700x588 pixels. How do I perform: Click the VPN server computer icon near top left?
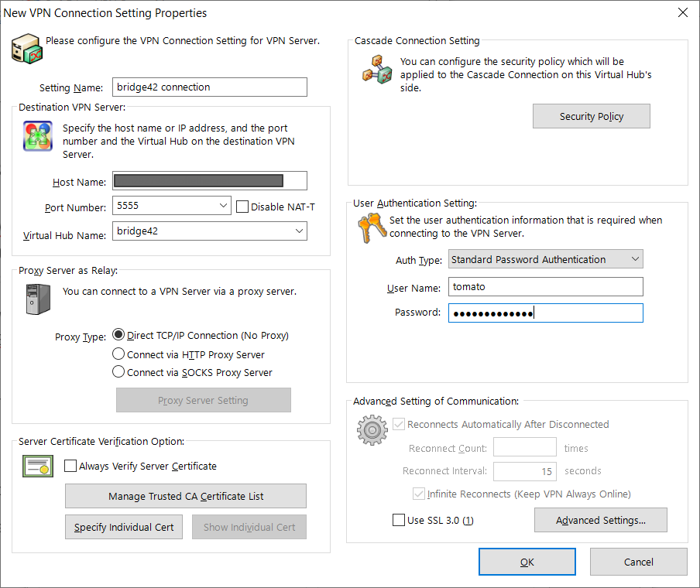click(26, 47)
